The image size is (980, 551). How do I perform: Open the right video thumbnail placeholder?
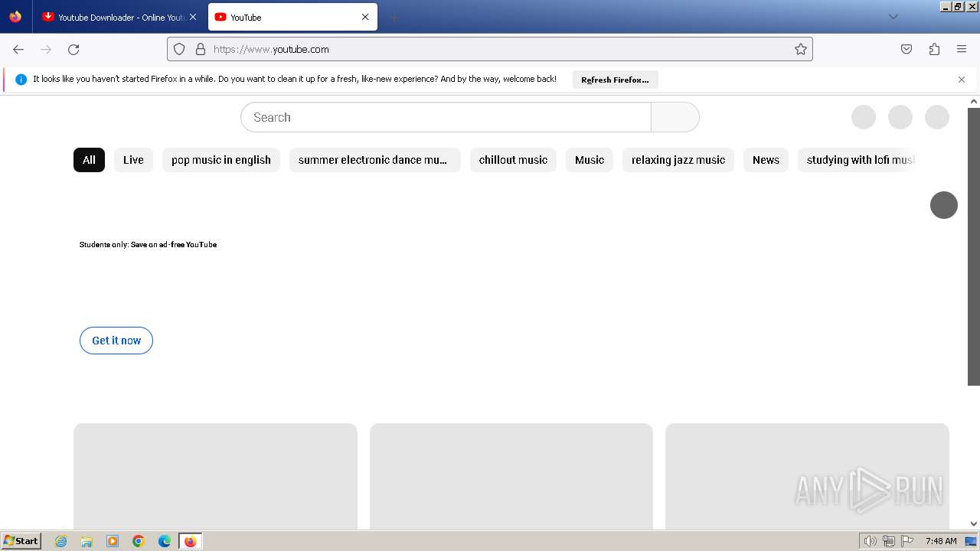click(x=807, y=476)
